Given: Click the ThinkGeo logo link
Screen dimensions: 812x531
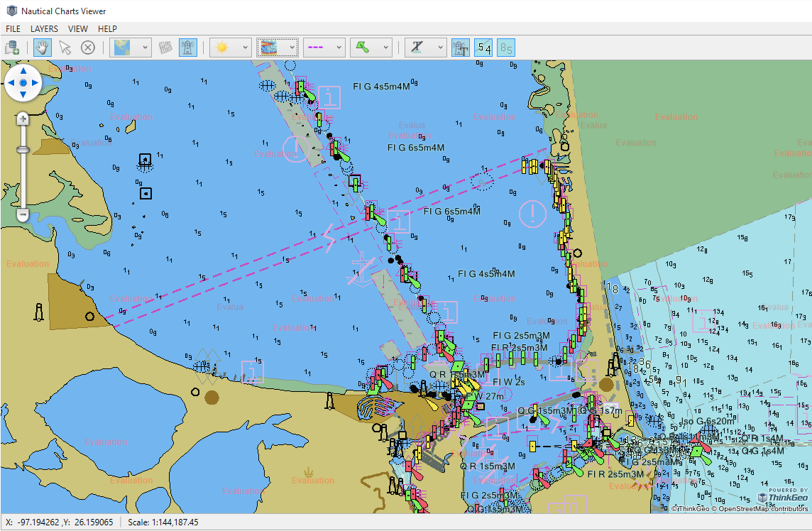Looking at the screenshot, I should pos(781,498).
